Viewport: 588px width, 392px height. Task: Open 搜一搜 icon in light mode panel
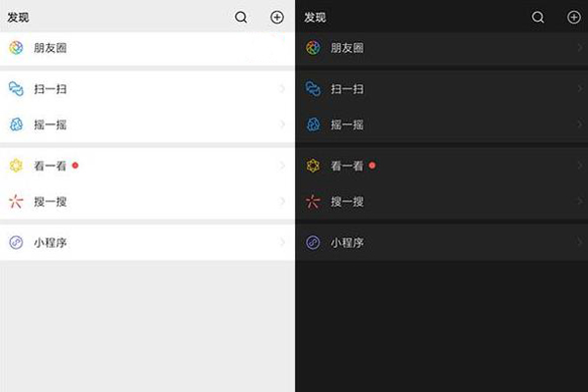(16, 202)
